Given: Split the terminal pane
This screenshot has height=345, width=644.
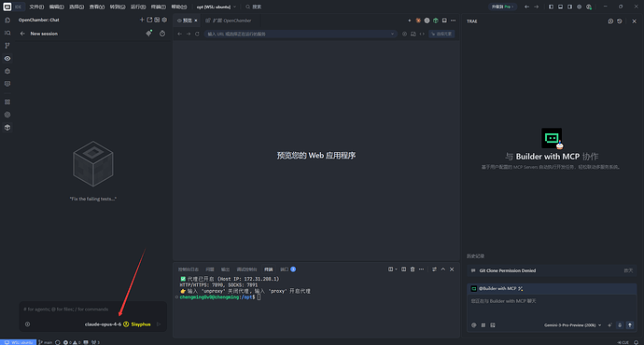Looking at the screenshot, I should [x=404, y=269].
